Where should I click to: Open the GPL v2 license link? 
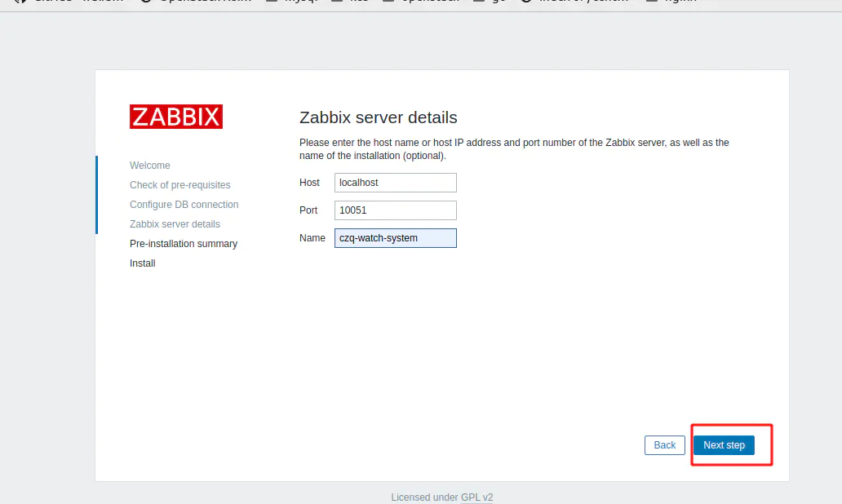point(476,497)
